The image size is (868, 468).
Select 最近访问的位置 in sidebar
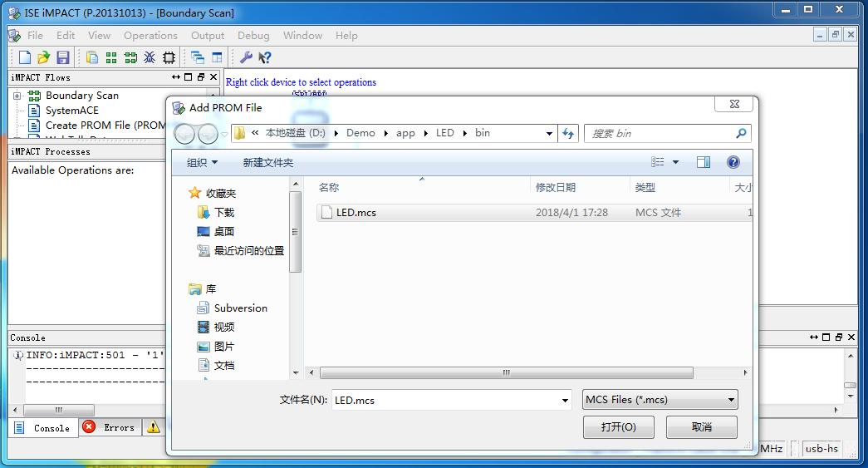[x=241, y=251]
